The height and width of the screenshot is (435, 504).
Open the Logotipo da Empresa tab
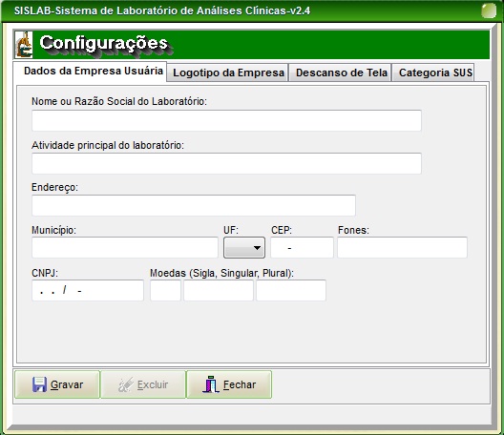point(227,72)
